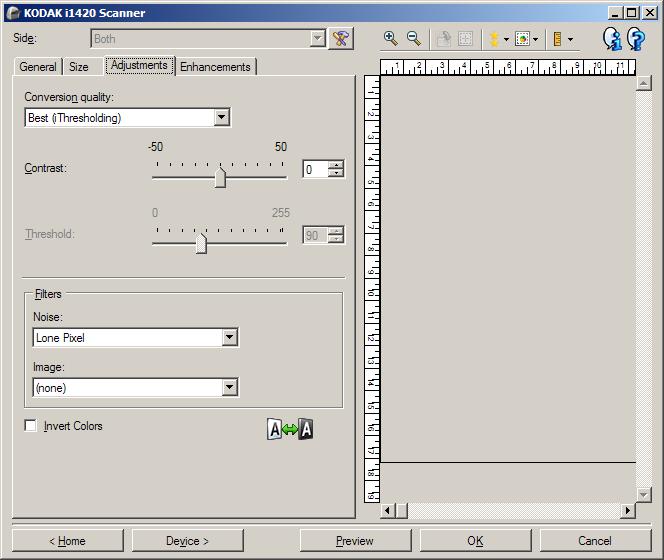The image size is (664, 560).
Task: Click the Contrast value input field
Action: click(x=315, y=169)
